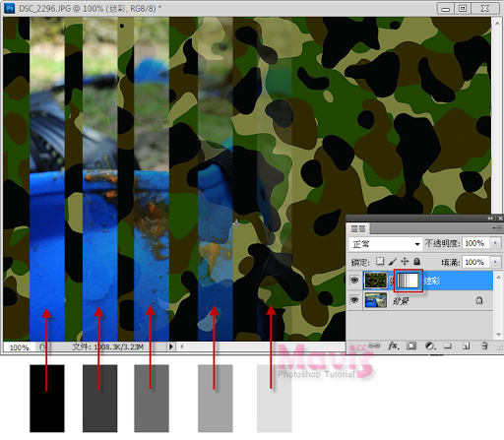Delete the layer with the trash icon

pyautogui.click(x=484, y=346)
